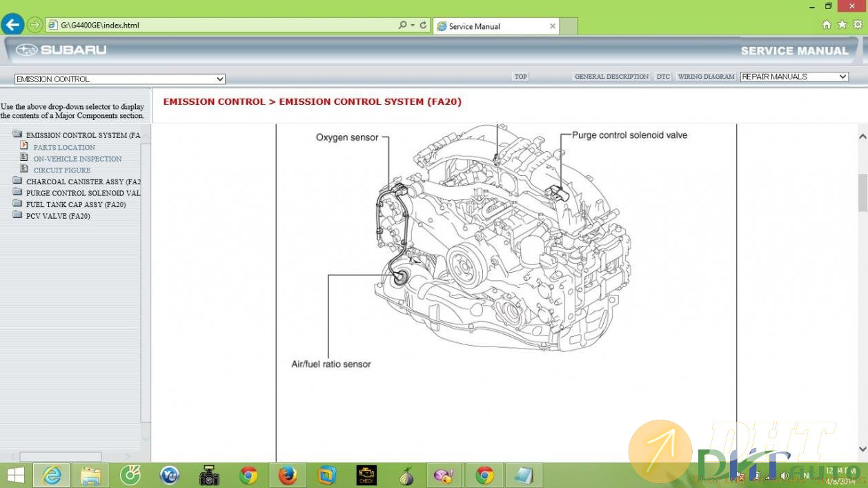This screenshot has height=488, width=868.
Task: Open the EMISSION CONTROL section dropdown
Action: point(120,79)
